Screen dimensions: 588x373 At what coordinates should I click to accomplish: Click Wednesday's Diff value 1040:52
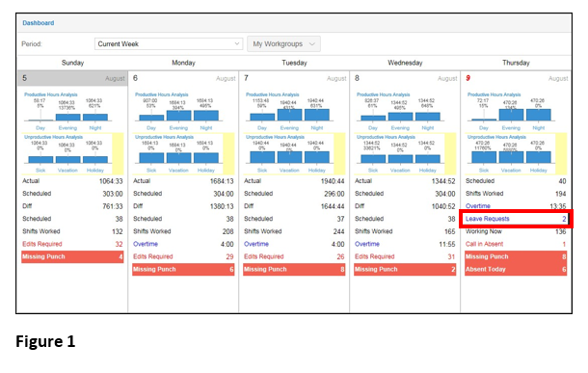[443, 206]
